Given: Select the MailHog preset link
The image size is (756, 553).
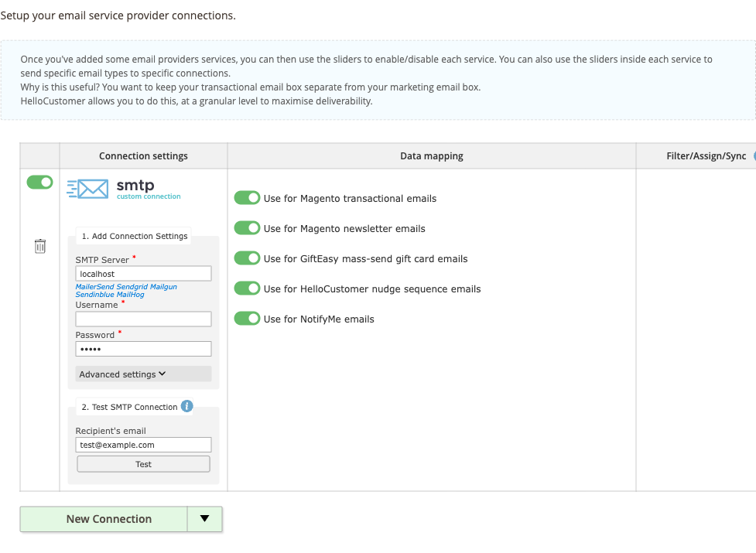Looking at the screenshot, I should coord(130,295).
